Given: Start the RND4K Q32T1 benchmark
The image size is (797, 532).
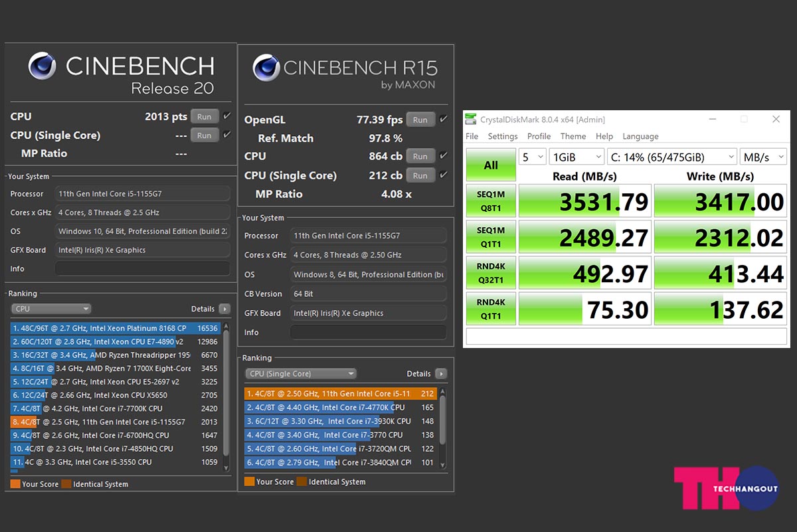Looking at the screenshot, I should 491,272.
